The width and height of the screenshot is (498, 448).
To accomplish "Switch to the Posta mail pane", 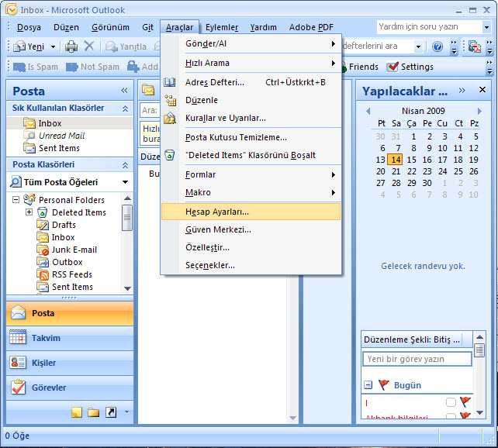I will coord(70,313).
